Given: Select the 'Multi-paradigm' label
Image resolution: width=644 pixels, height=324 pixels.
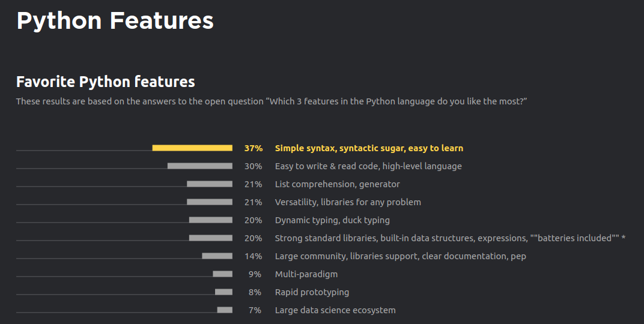Looking at the screenshot, I should [306, 274].
